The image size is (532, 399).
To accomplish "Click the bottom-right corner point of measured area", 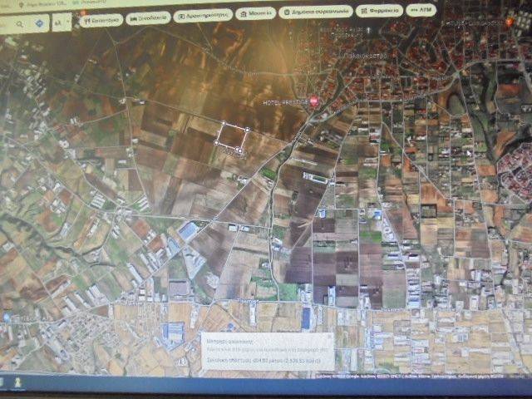I will point(241,150).
